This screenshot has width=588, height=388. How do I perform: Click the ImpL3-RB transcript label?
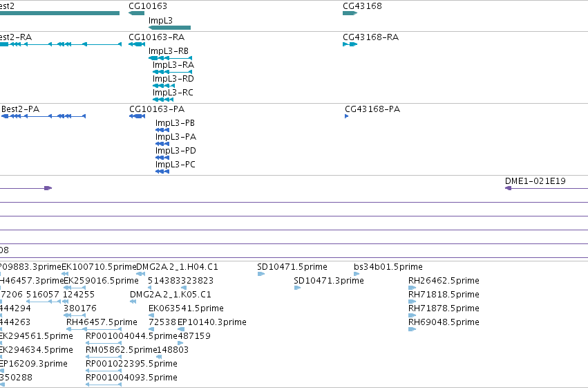169,51
